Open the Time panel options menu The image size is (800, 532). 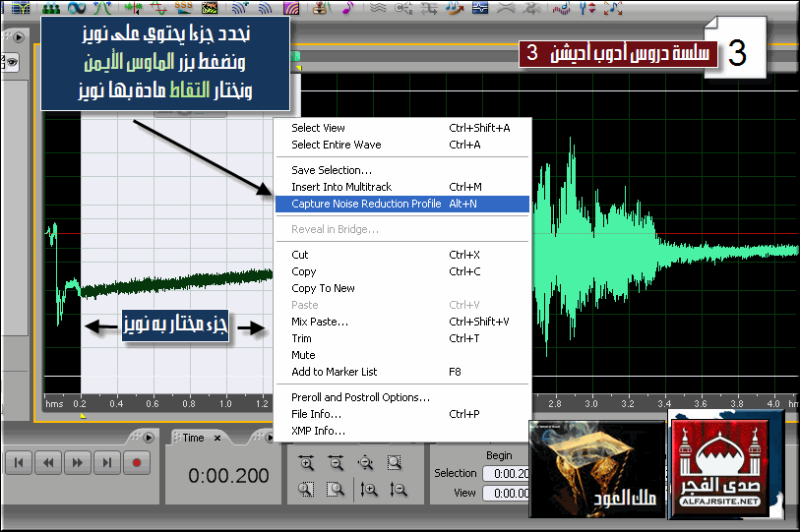(270, 438)
